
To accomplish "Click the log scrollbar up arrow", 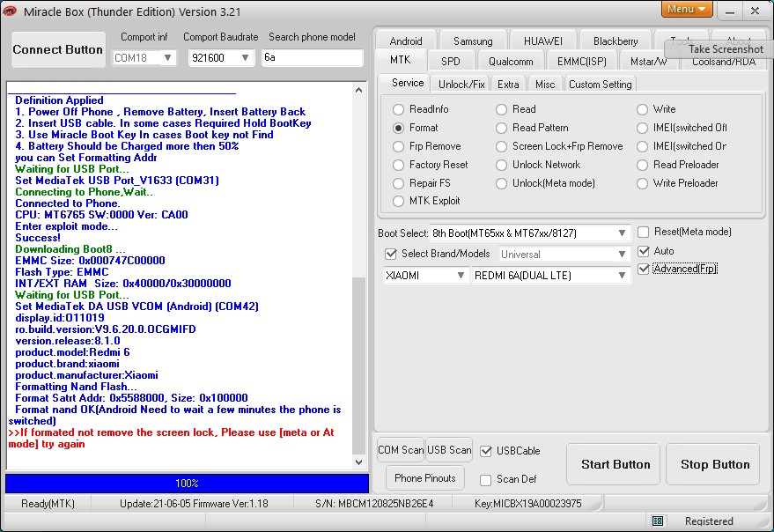I will [x=359, y=90].
